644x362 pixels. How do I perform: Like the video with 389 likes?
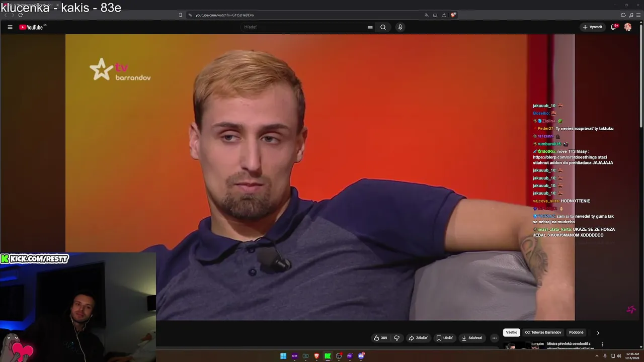(x=380, y=338)
